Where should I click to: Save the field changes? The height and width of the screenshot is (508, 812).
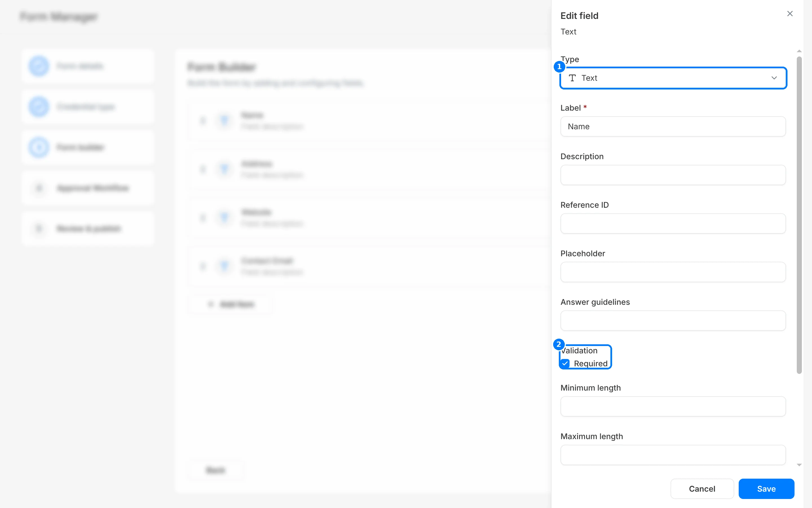[766, 489]
